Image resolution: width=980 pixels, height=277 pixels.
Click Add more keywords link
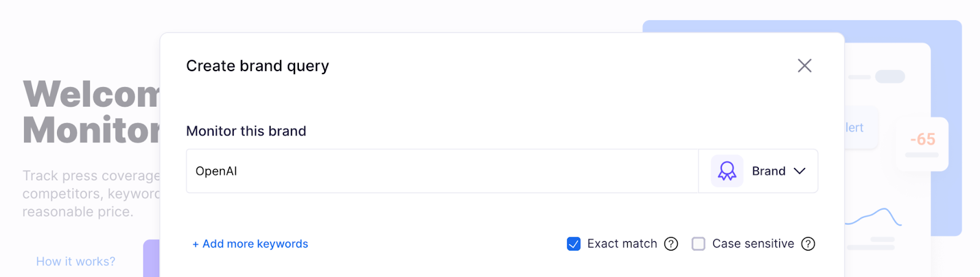tap(250, 244)
